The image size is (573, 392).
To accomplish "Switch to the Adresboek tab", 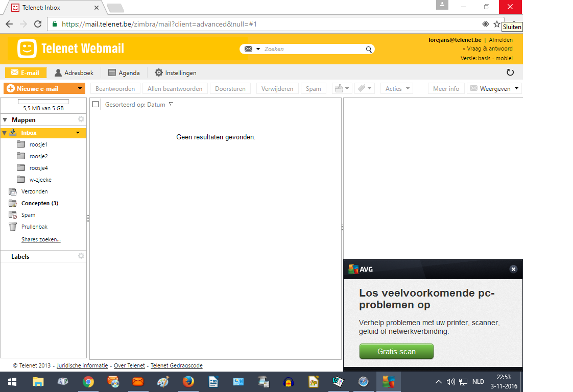I will [74, 72].
